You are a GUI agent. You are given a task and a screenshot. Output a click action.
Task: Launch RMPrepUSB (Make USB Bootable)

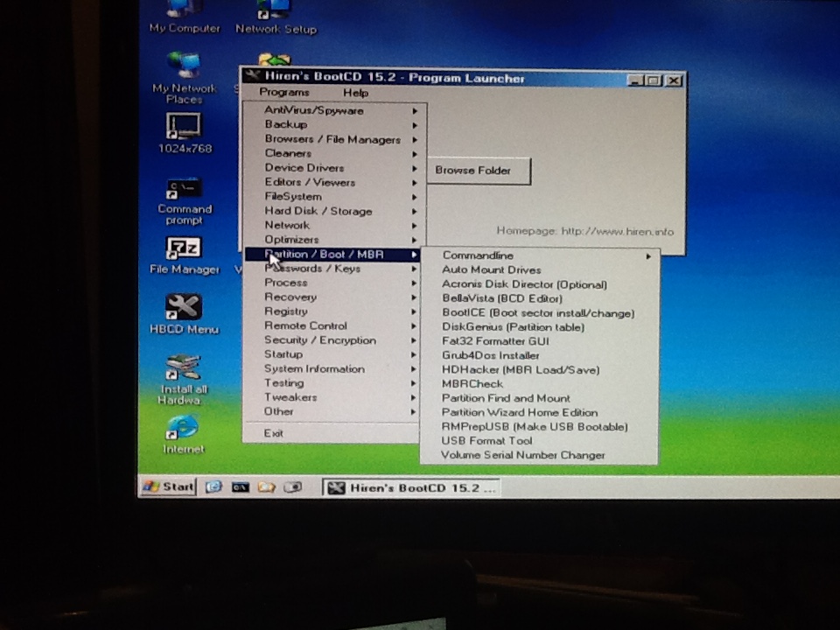click(540, 426)
